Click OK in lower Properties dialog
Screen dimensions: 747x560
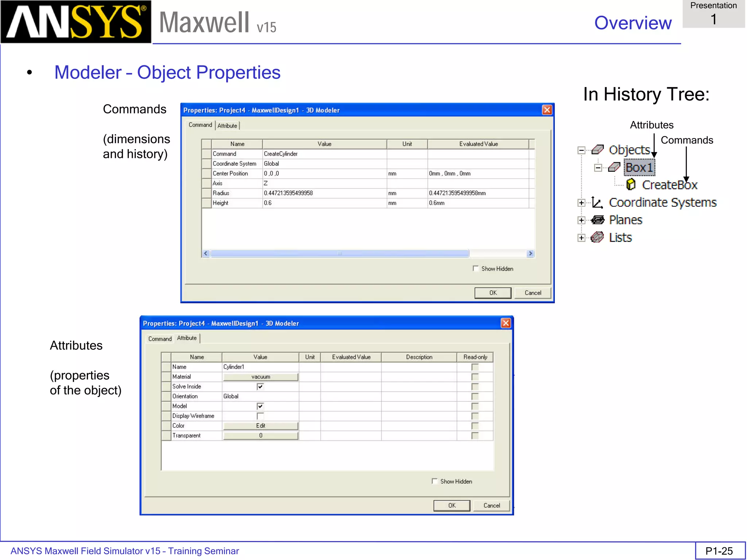452,505
